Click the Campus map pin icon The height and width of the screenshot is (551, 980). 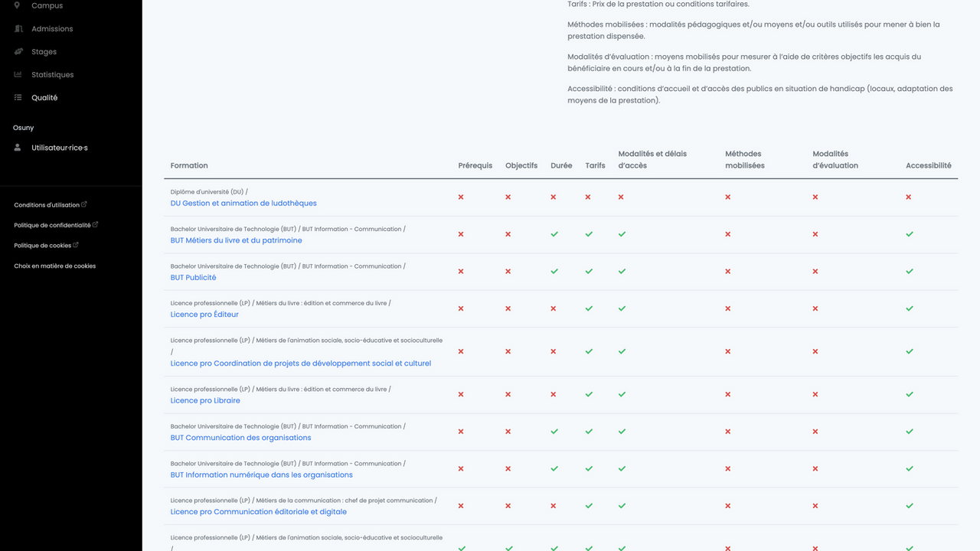tap(18, 5)
